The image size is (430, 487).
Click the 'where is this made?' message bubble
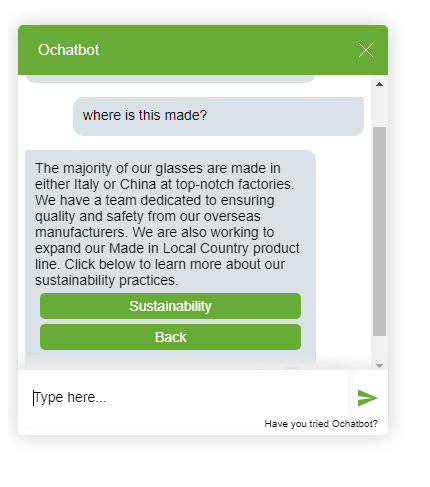[218, 116]
